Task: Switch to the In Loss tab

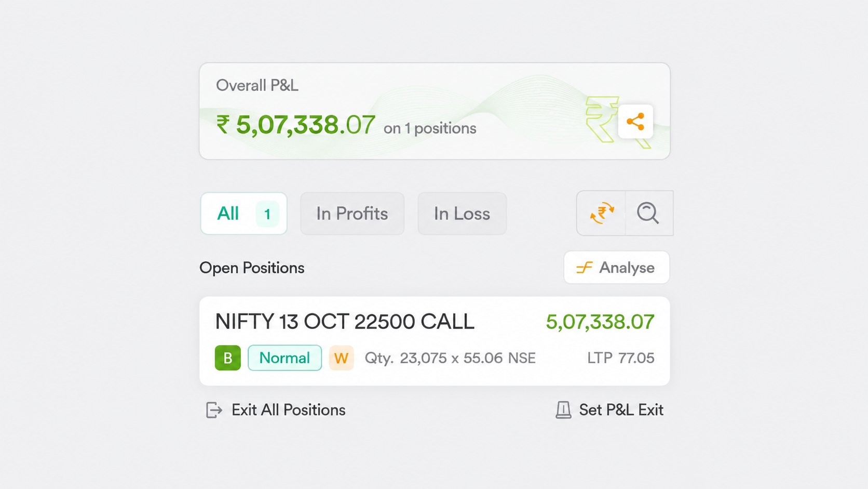Action: tap(462, 214)
